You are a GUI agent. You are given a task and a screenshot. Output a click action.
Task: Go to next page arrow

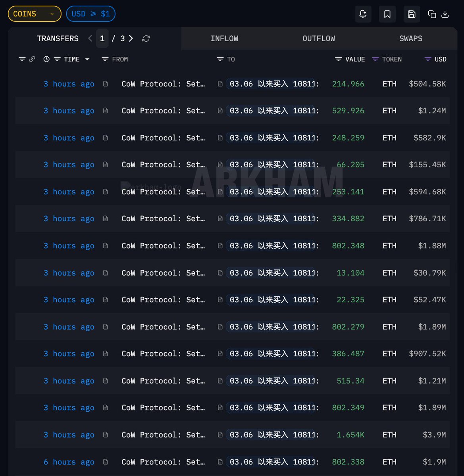(x=131, y=38)
